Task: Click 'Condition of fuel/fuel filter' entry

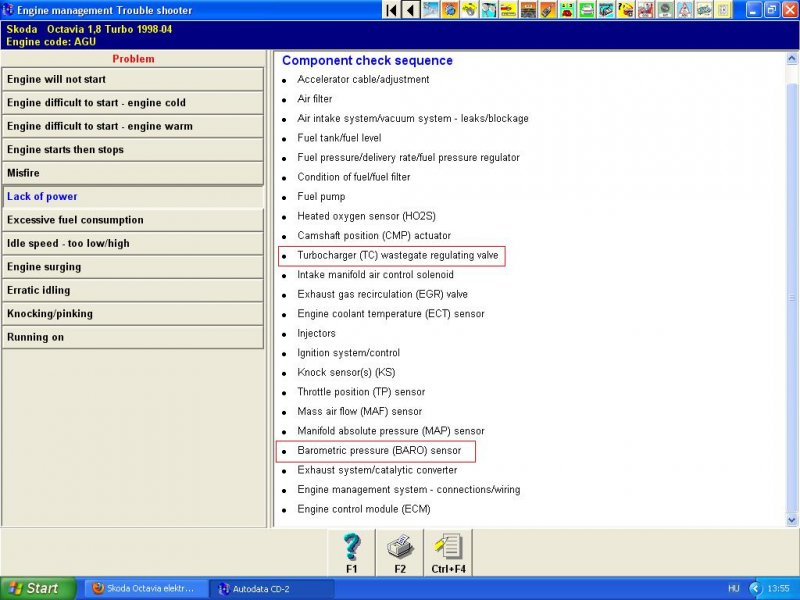Action: tap(354, 177)
